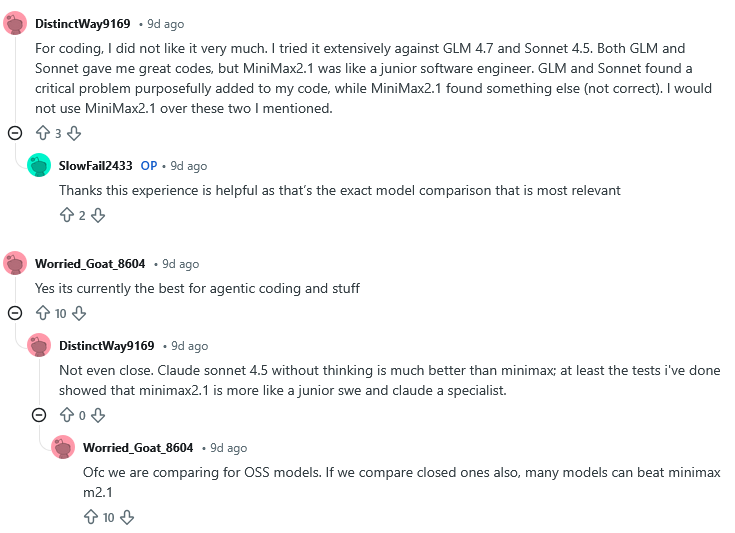Open the 9d ago timestamp on SlowFail2433's reply
Viewport: 735px width, 533px height.
tap(188, 166)
